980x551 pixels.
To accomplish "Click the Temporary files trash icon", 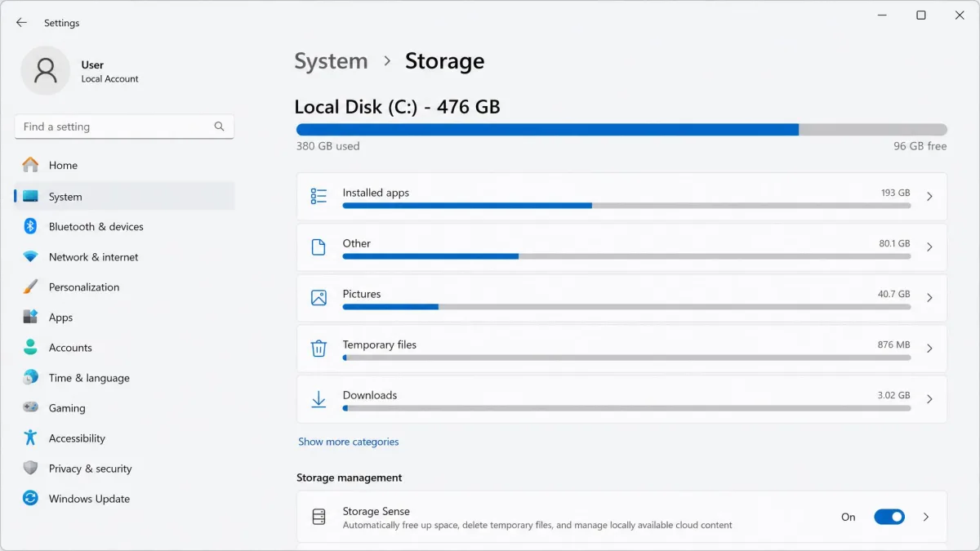I will [x=318, y=349].
